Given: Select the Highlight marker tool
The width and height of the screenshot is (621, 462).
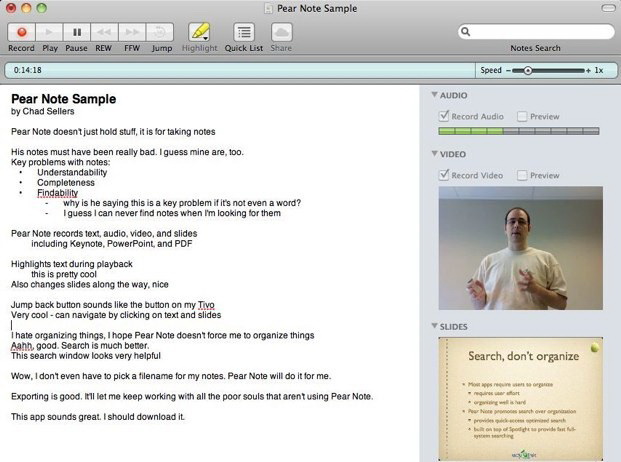Looking at the screenshot, I should [200, 32].
